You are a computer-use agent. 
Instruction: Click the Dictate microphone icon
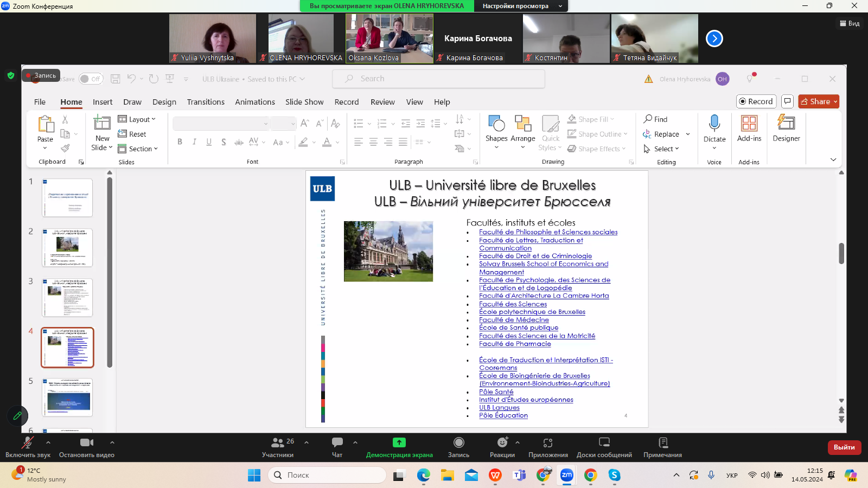click(x=714, y=124)
